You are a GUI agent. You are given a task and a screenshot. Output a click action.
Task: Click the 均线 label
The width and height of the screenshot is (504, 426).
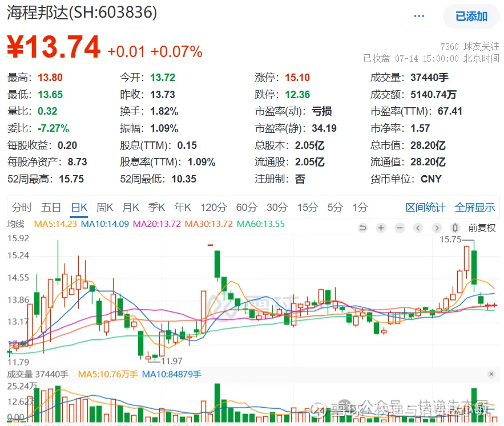[16, 224]
